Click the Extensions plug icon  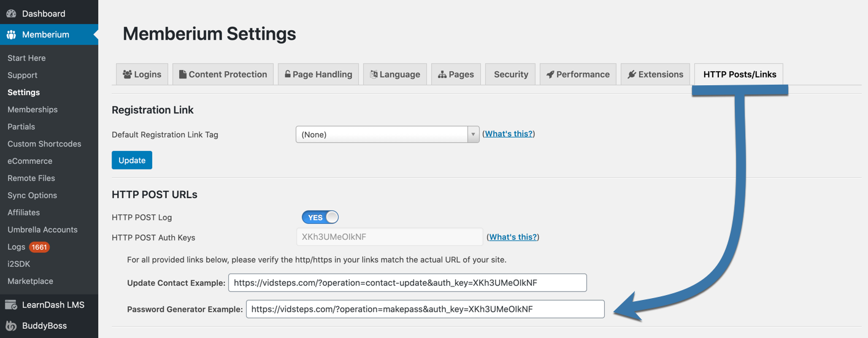pos(632,74)
